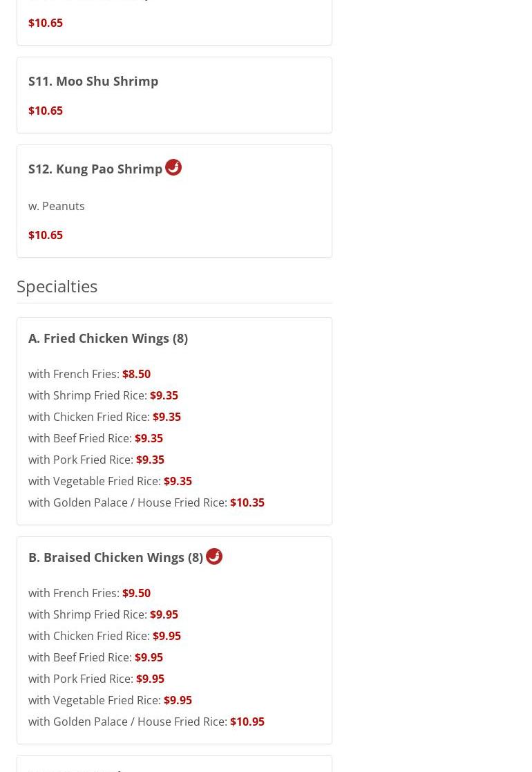Open the B. Braised Chicken Wings (8) item

[x=115, y=557]
